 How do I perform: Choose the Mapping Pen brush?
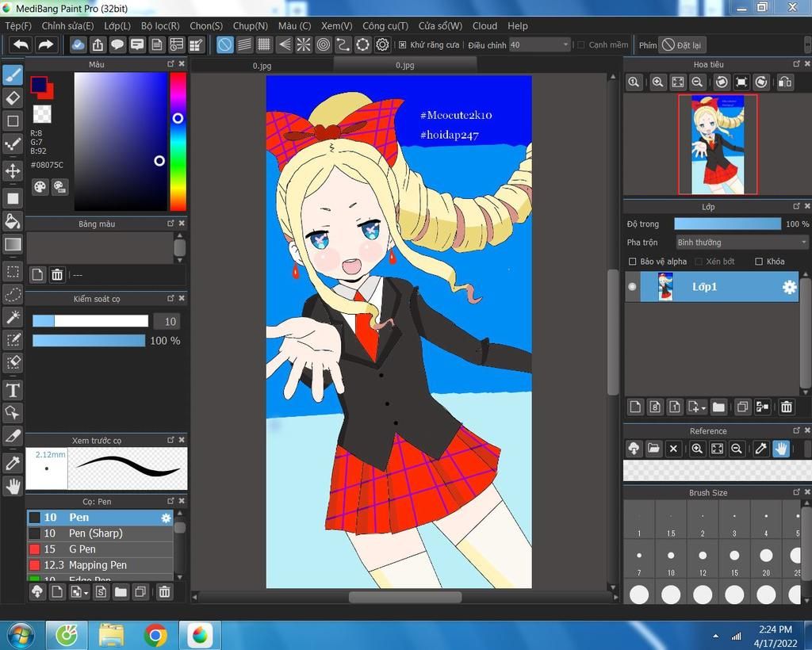click(x=100, y=565)
